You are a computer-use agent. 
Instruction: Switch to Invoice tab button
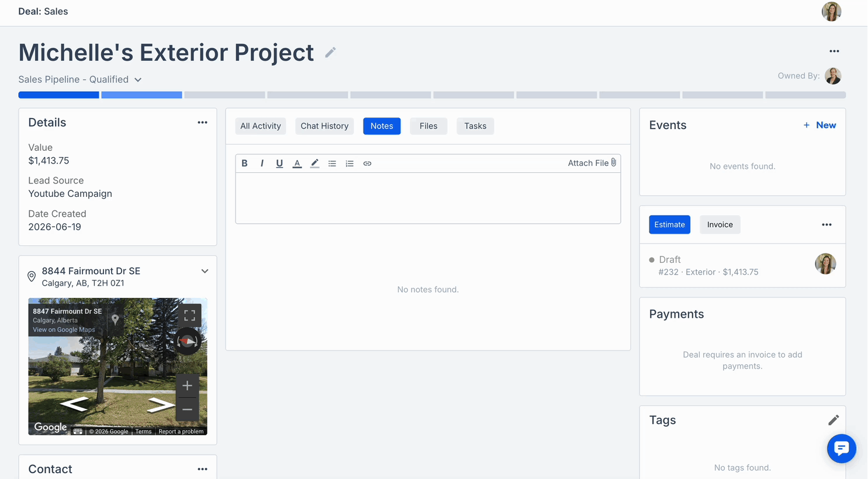point(720,225)
